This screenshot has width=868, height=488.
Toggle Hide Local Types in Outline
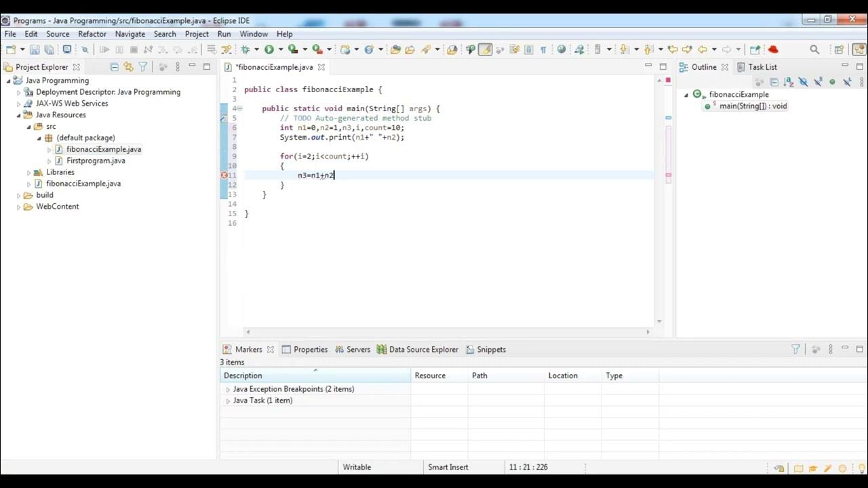click(x=847, y=82)
